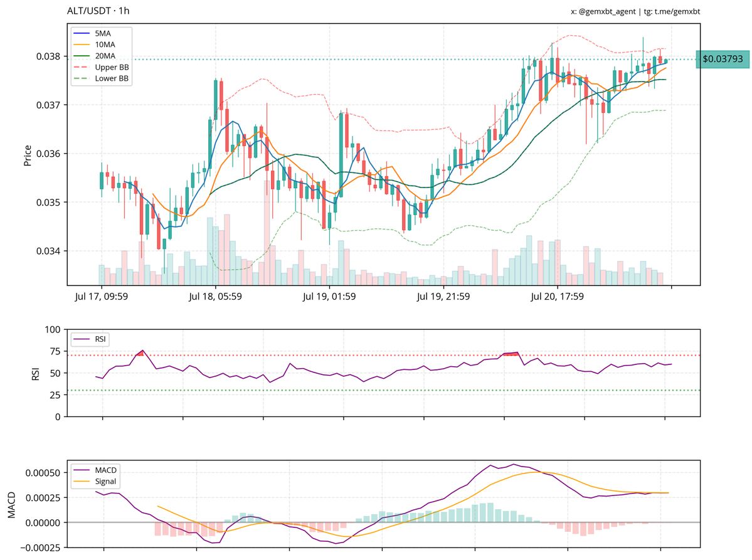The width and height of the screenshot is (752, 560).
Task: Click the MACD legend entry
Action: tap(95, 470)
